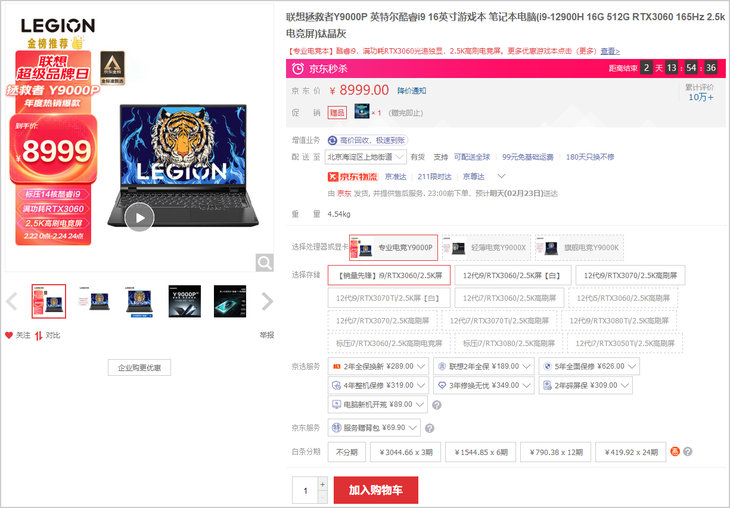Open 5年全面保修 ¥626.00 dropdown
The height and width of the screenshot is (508, 730).
(589, 366)
